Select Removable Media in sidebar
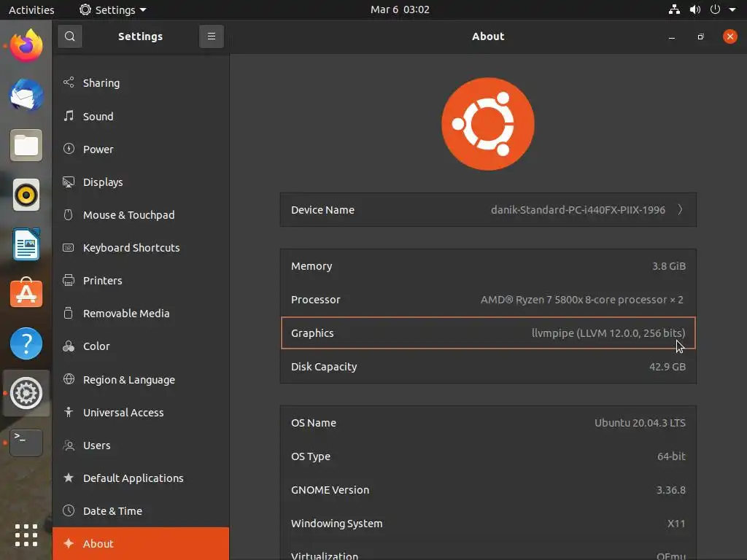 141,314
